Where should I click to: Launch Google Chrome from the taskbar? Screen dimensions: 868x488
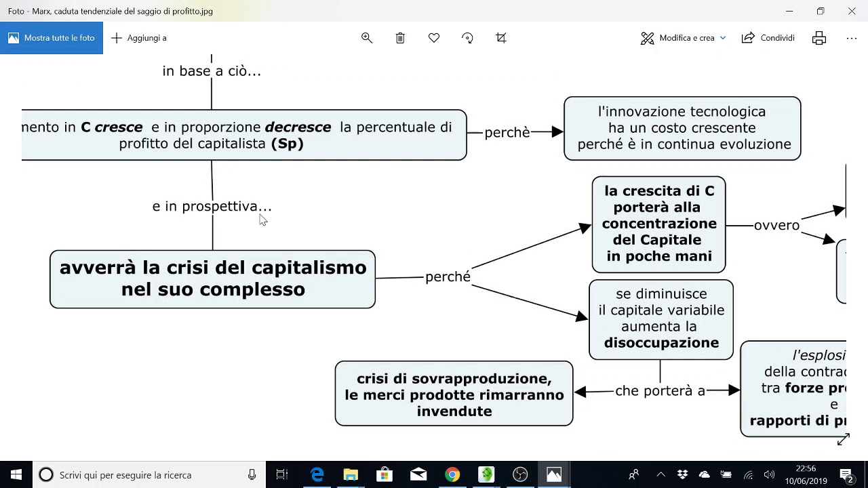pyautogui.click(x=452, y=474)
